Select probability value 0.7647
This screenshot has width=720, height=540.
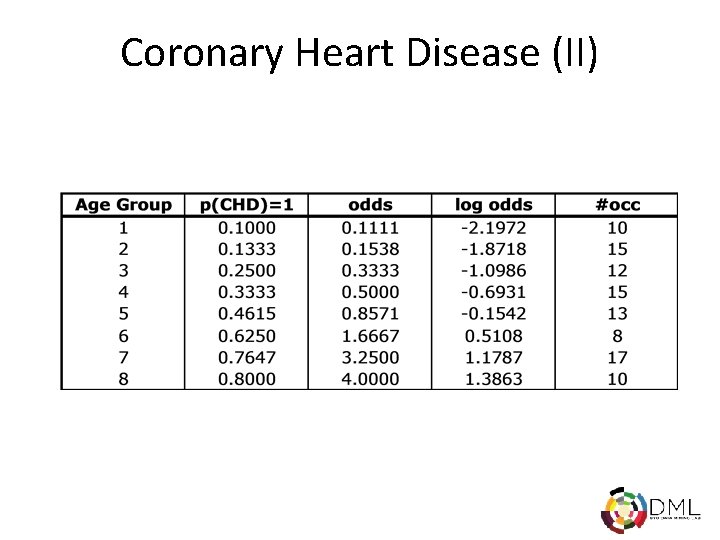tap(247, 357)
